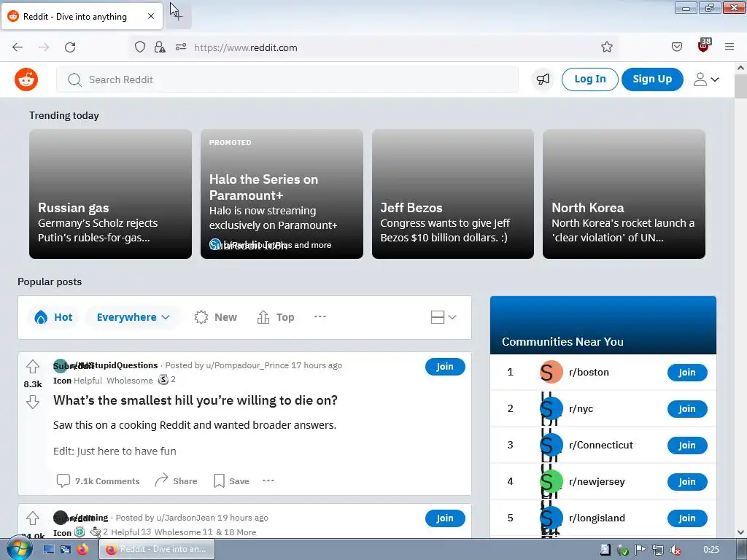Screen dimensions: 747x560
Task: Go back with browser back arrow
Action: click(x=18, y=47)
